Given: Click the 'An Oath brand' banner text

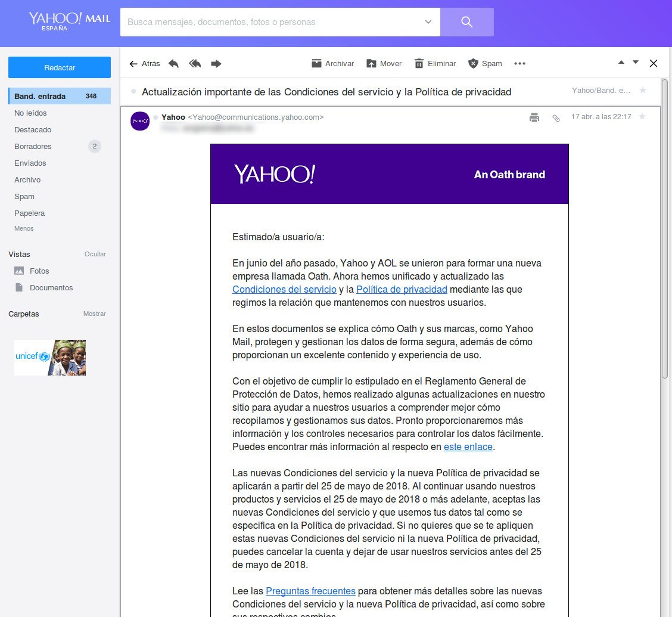Looking at the screenshot, I should 509,175.
